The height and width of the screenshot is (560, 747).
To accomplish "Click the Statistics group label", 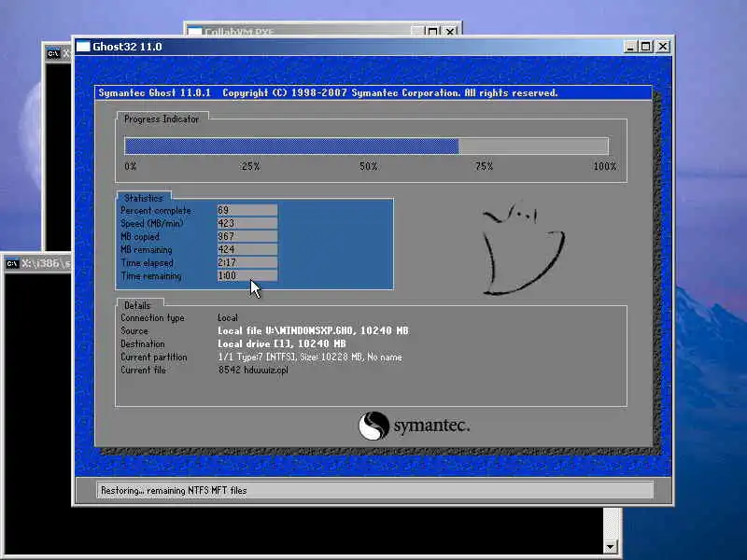I will point(144,198).
